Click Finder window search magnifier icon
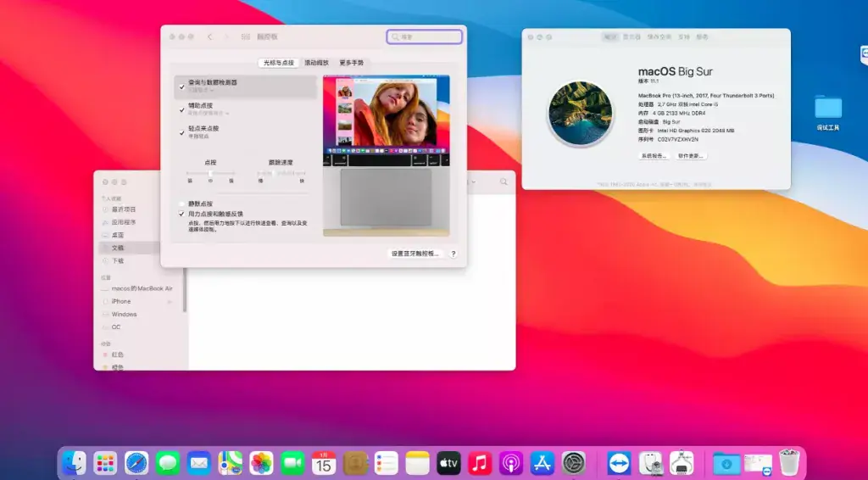Viewport: 868px width, 480px height. click(x=504, y=181)
